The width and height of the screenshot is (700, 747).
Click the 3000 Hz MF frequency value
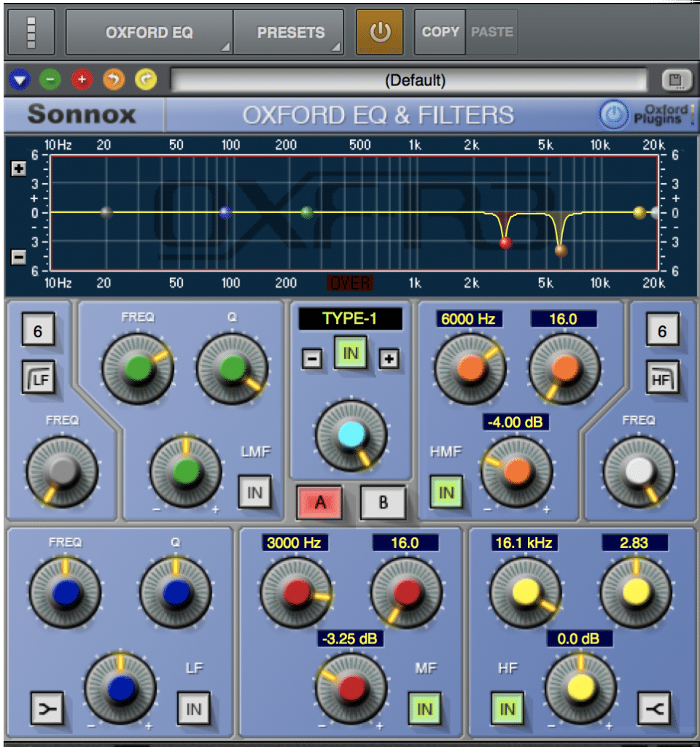[x=295, y=543]
